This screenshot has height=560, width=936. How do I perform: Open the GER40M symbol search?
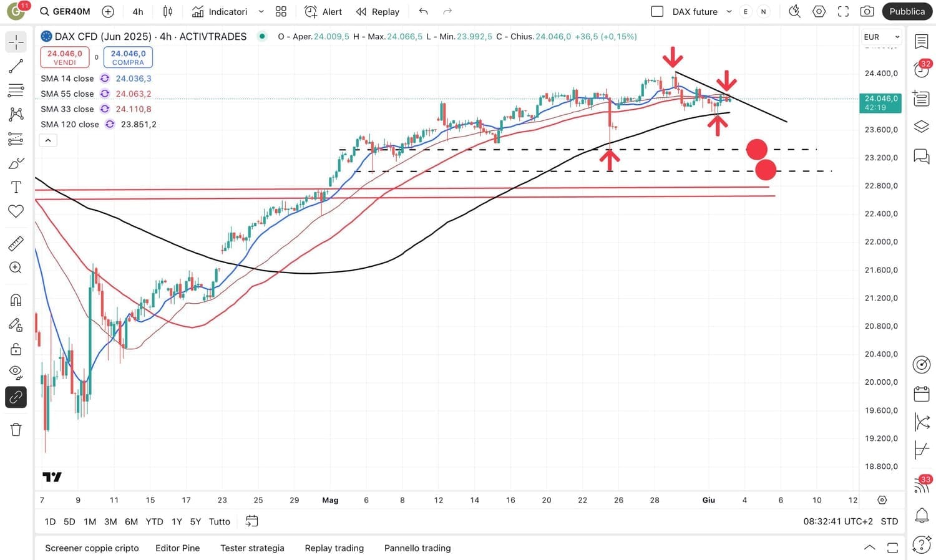(65, 11)
